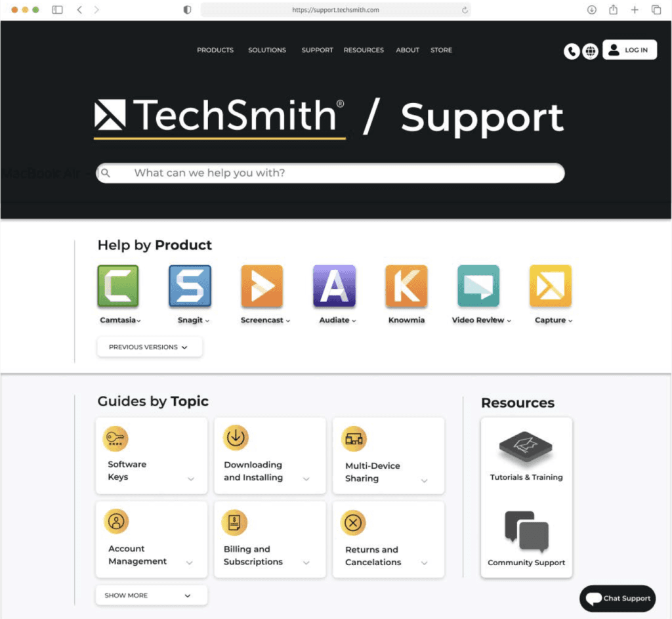Open the Camtasia product icon
The height and width of the screenshot is (619, 672).
[x=118, y=286]
